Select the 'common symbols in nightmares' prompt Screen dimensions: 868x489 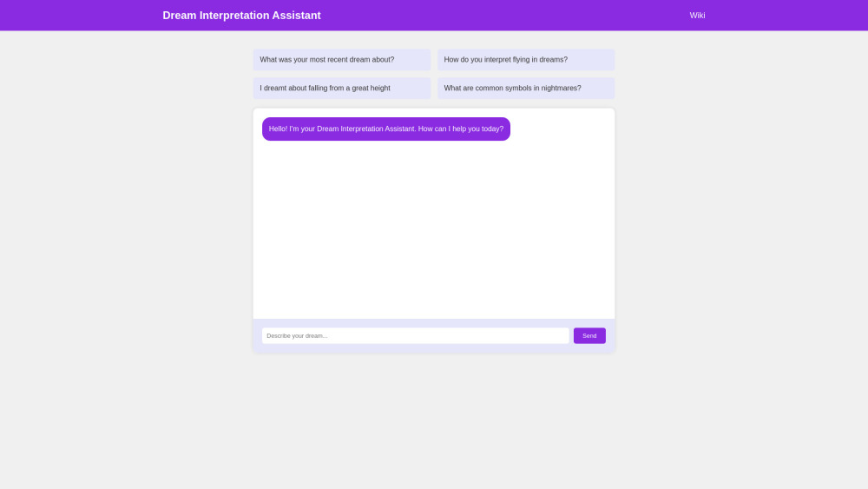click(525, 88)
